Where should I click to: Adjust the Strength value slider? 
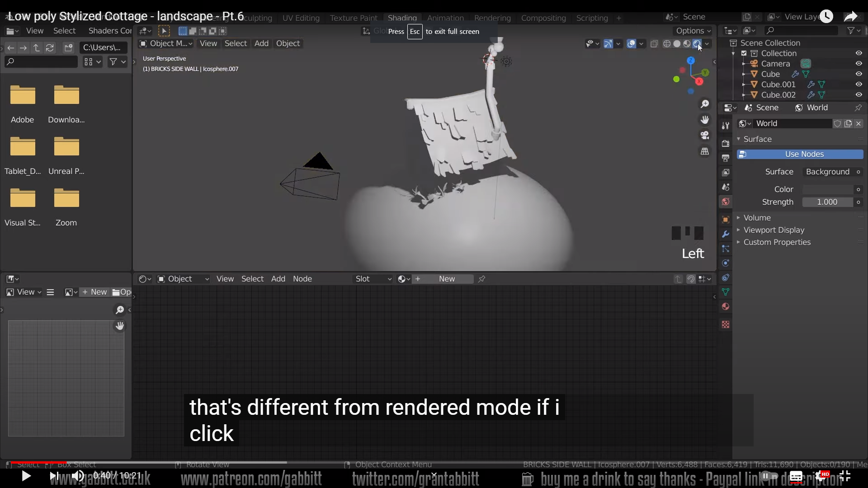tap(827, 202)
